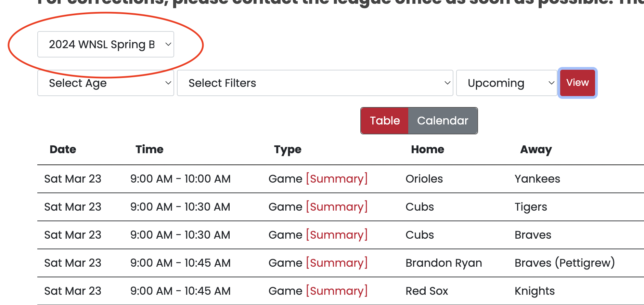Image resolution: width=644 pixels, height=305 pixels.
Task: Click the Date column header
Action: (x=63, y=149)
